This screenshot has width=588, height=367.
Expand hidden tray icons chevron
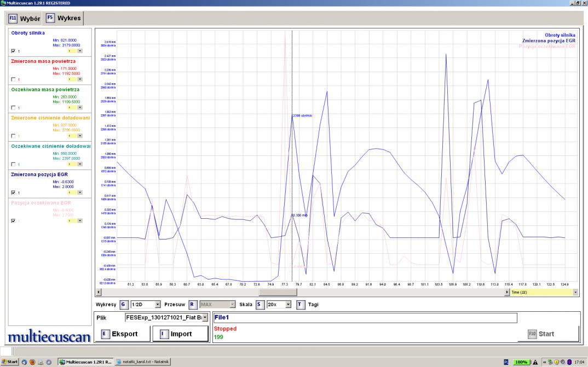(545, 362)
